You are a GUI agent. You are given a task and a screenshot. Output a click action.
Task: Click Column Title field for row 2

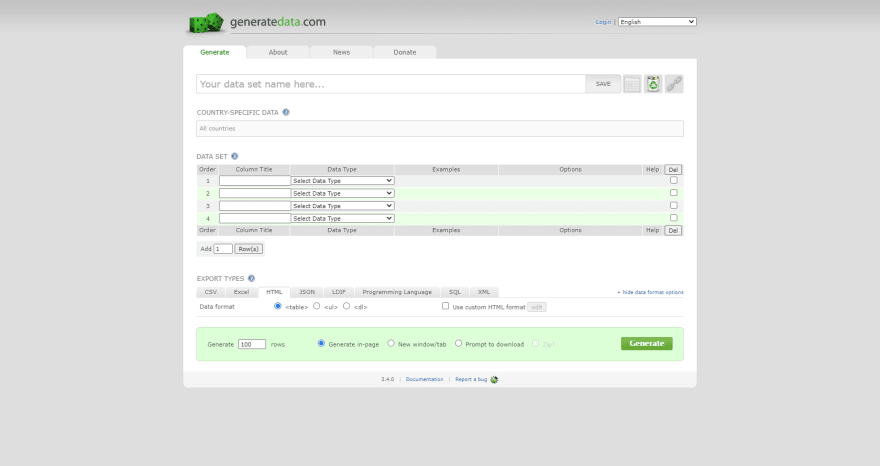pyautogui.click(x=255, y=193)
